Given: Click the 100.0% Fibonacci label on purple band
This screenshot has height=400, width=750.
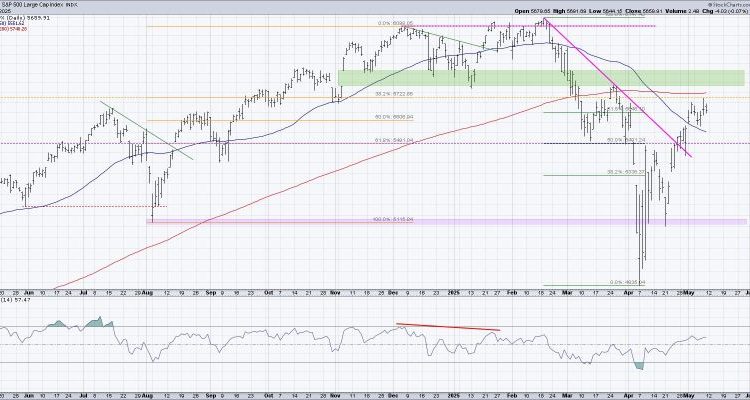Looking at the screenshot, I should 393,220.
